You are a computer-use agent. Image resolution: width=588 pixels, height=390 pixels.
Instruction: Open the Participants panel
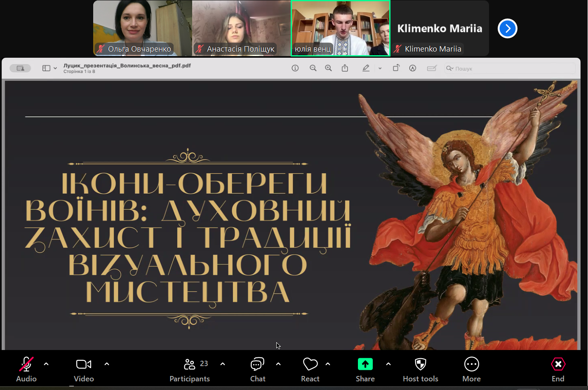point(190,369)
